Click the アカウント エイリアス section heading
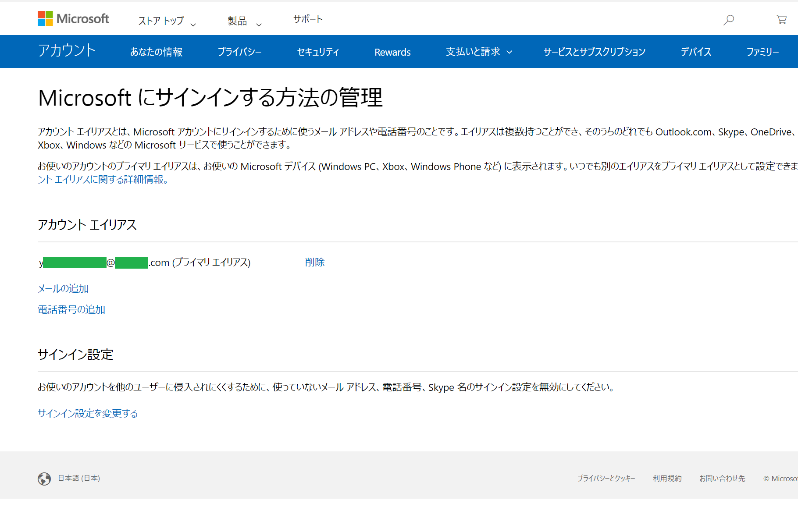 (x=87, y=224)
